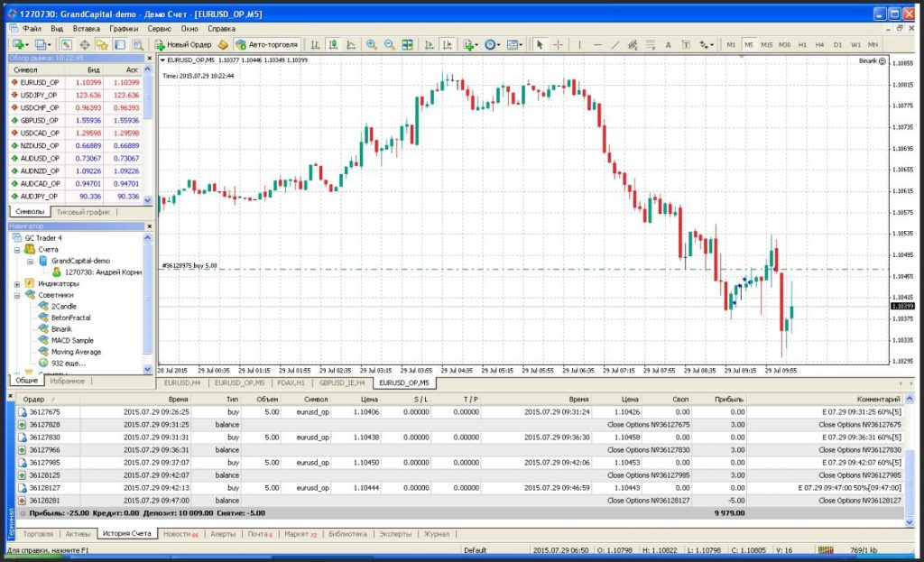Viewport: 924px width, 562px height.
Task: Select the Binarik expert advisor
Action: pos(61,329)
